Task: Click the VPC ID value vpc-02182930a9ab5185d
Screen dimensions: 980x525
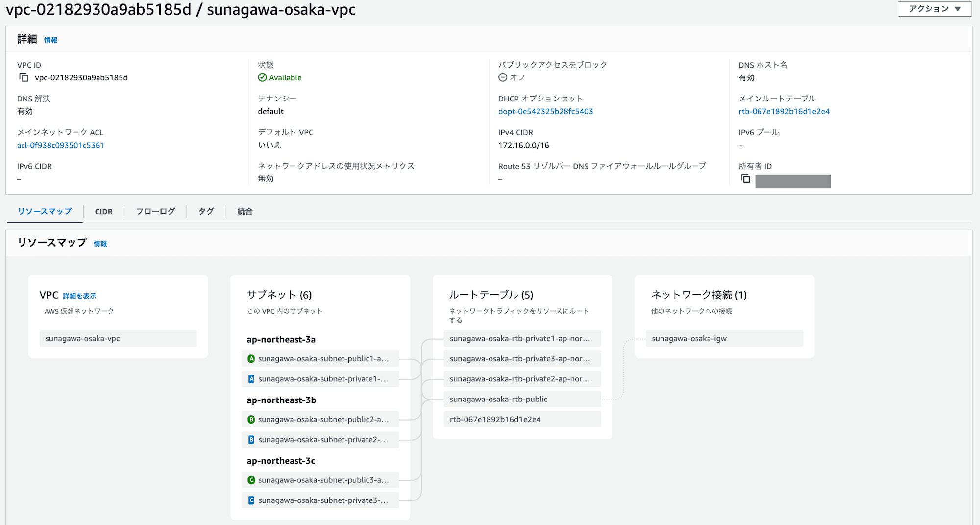Action: coord(81,77)
